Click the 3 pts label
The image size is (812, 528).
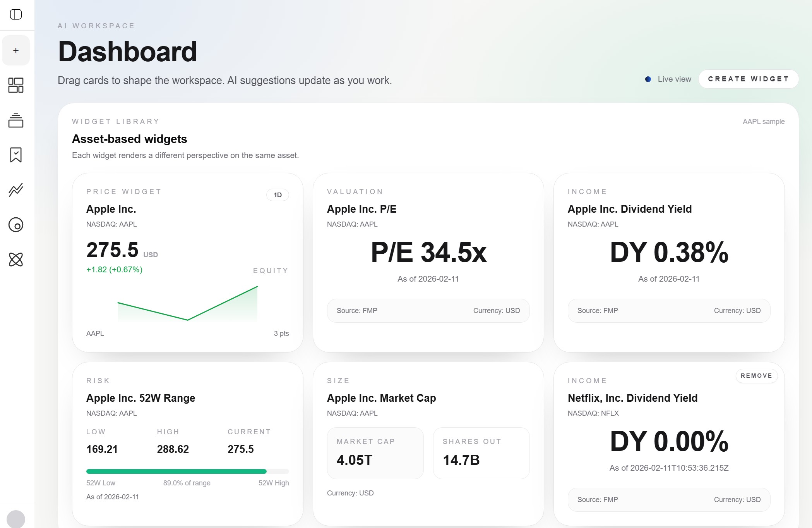[281, 334]
